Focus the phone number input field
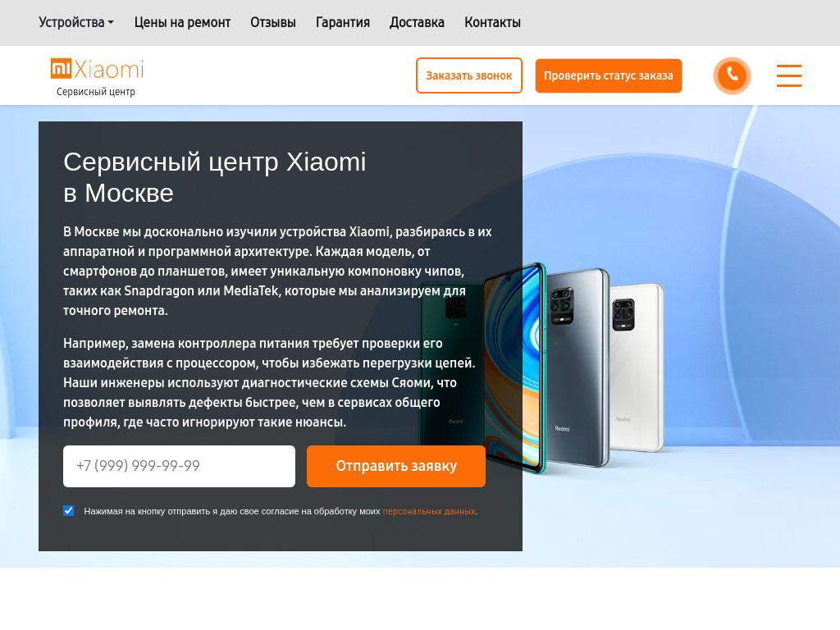The width and height of the screenshot is (840, 630). click(179, 466)
